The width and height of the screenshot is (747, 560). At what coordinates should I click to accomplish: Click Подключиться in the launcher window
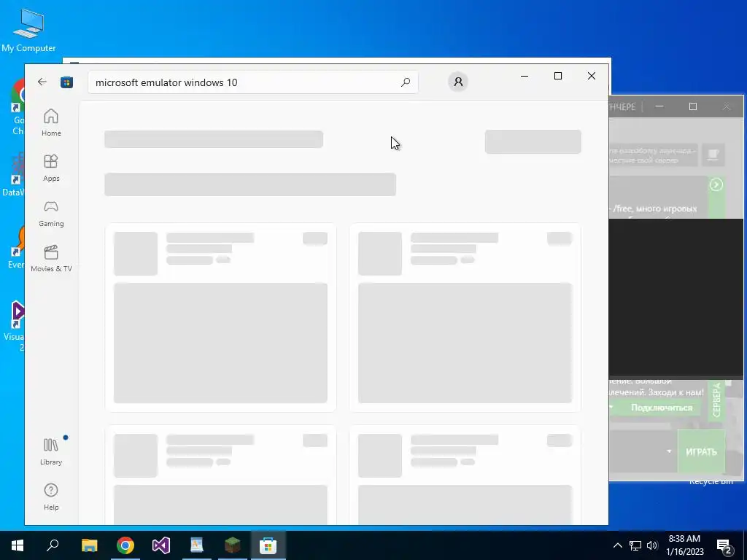click(x=661, y=408)
